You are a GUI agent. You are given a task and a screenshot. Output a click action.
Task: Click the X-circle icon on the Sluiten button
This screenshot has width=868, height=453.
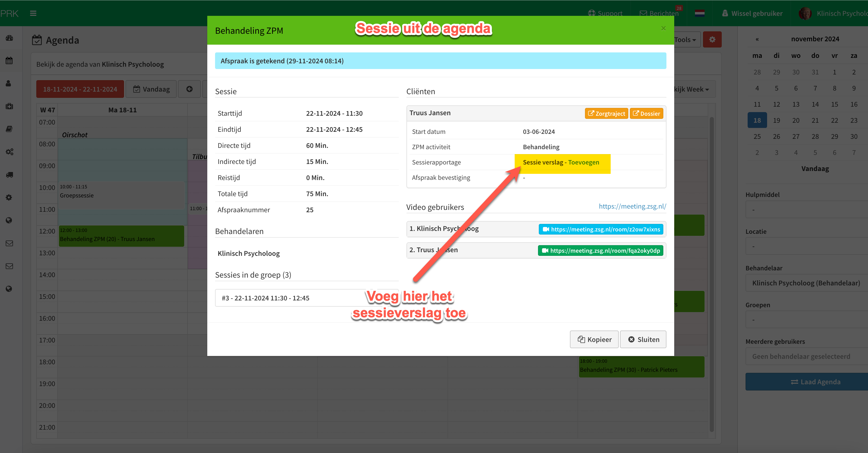tap(631, 339)
